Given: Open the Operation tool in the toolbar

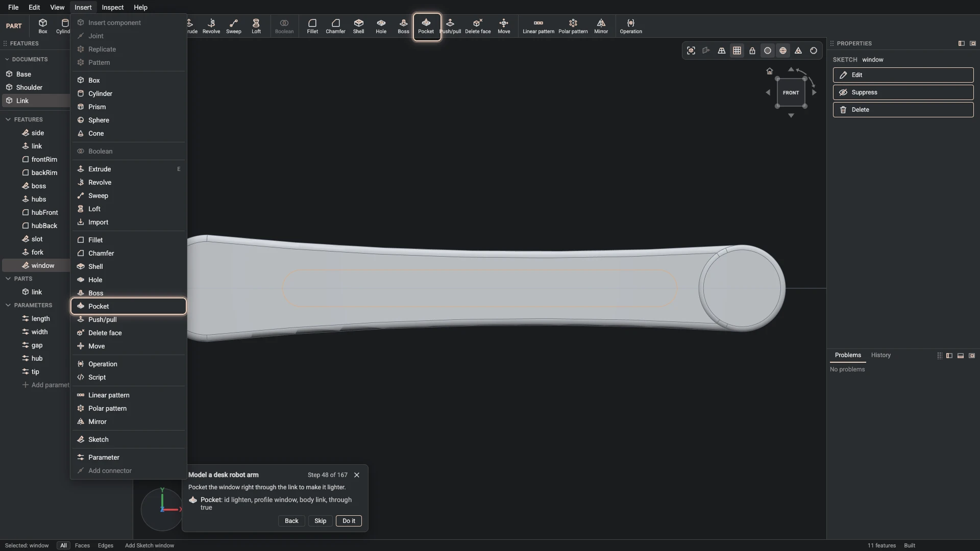Looking at the screenshot, I should coord(631,27).
